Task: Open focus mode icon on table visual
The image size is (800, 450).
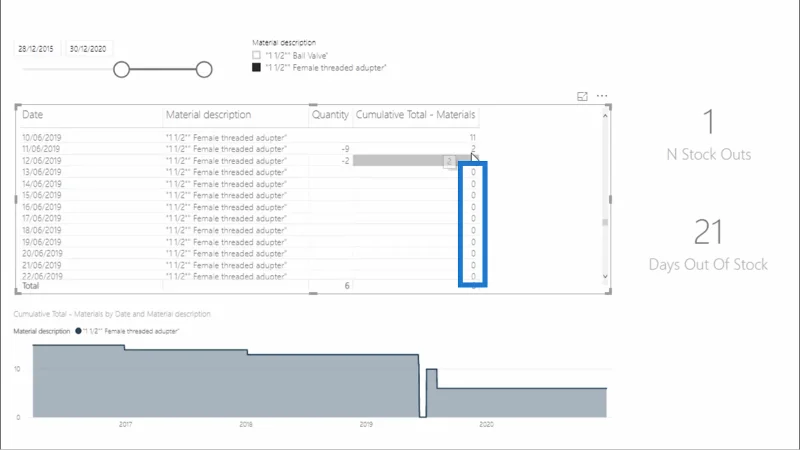Action: point(582,96)
